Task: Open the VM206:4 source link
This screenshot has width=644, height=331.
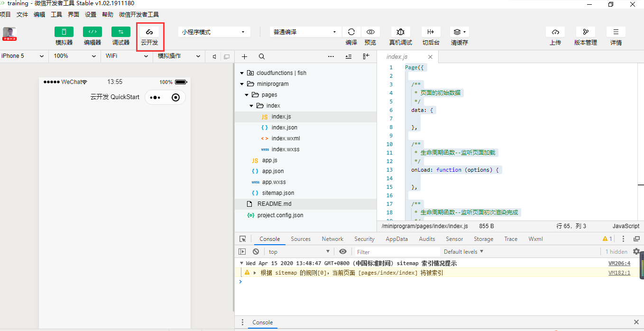Action: tap(619, 263)
